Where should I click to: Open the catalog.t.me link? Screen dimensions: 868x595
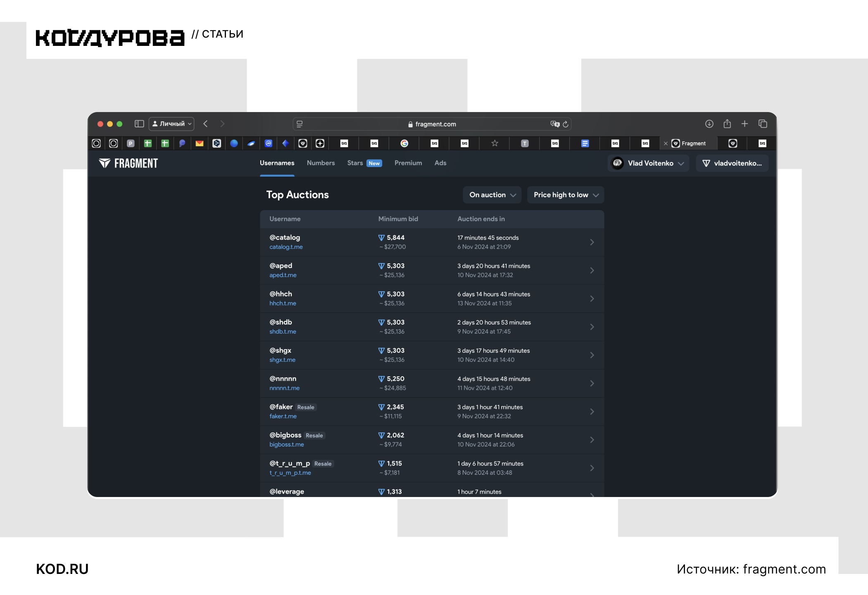click(x=286, y=247)
